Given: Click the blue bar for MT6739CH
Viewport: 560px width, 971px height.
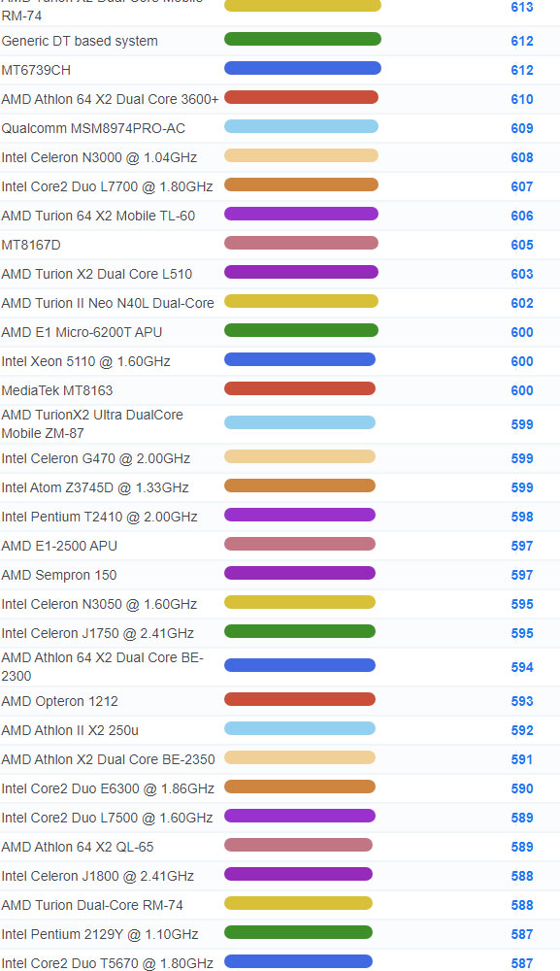Looking at the screenshot, I should coord(303,68).
